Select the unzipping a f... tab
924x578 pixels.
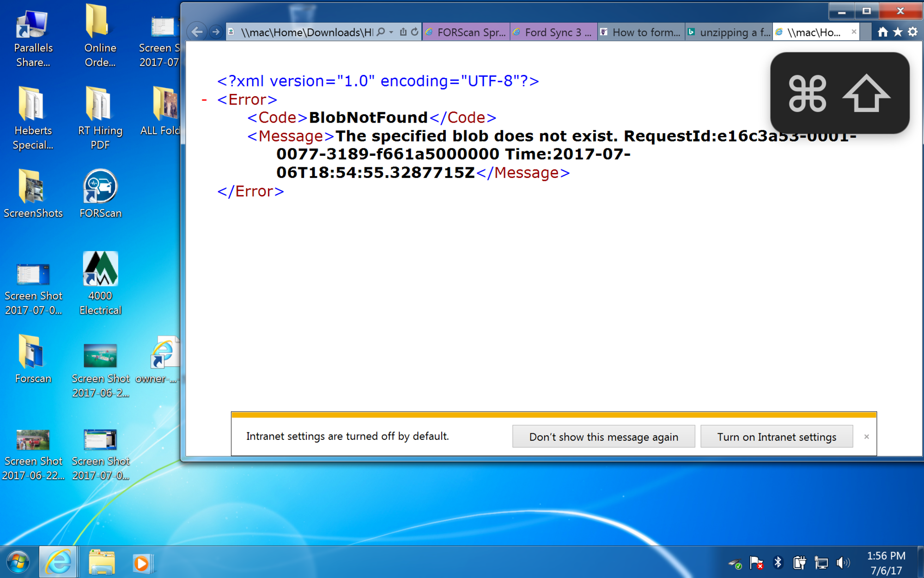(729, 32)
